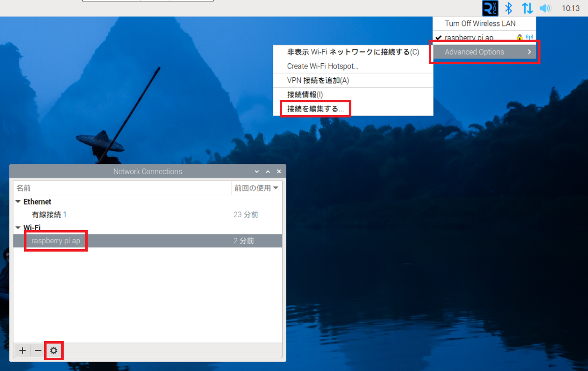Select Create Wi-Fi Hotspot... option
This screenshot has height=371, width=588.
tap(322, 66)
